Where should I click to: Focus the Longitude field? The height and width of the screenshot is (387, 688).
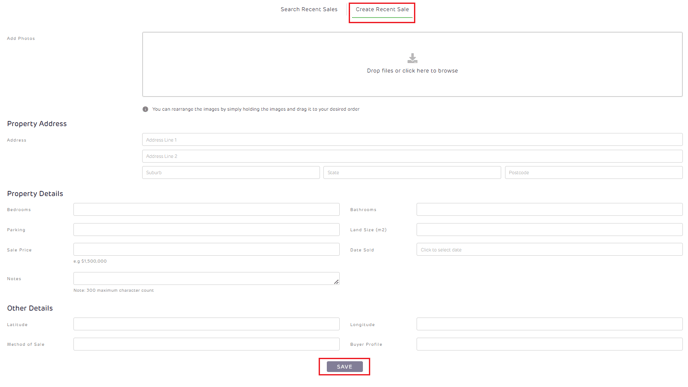549,324
